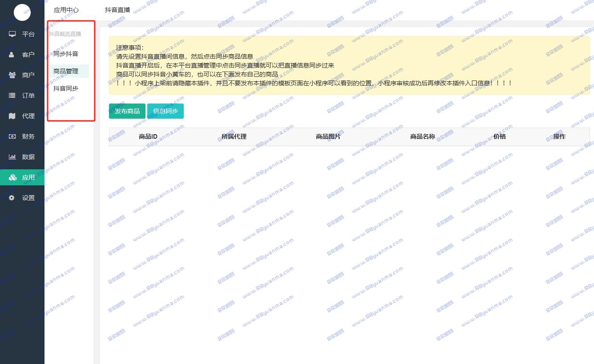This screenshot has width=594, height=364.
Task: Click the 商品ID column header
Action: pyautogui.click(x=148, y=136)
